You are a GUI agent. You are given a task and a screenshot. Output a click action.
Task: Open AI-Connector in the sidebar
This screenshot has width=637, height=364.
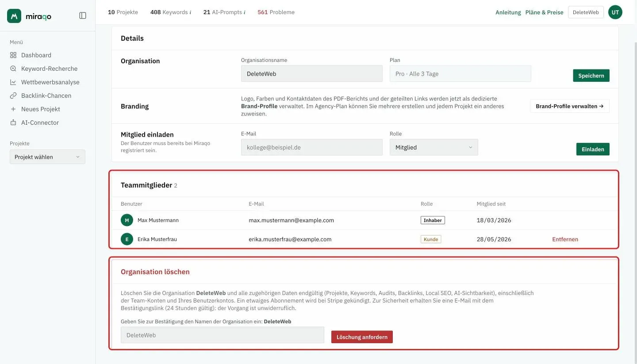(40, 123)
